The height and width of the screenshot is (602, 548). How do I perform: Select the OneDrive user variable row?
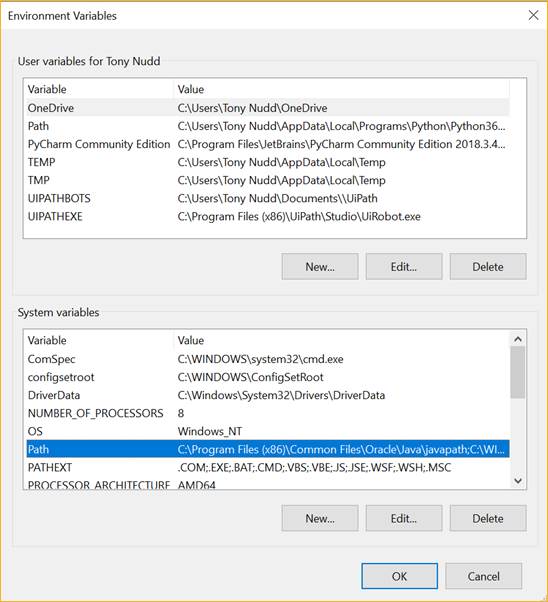coord(268,108)
